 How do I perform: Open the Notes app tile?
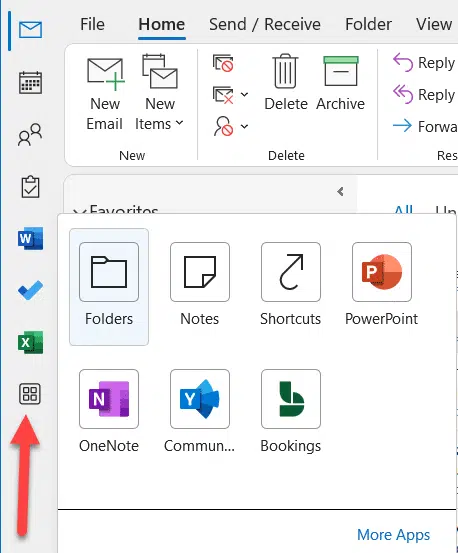(200, 284)
